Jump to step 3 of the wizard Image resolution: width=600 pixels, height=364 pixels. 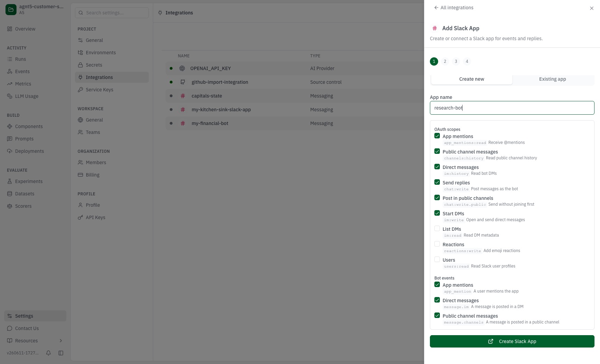pos(456,61)
